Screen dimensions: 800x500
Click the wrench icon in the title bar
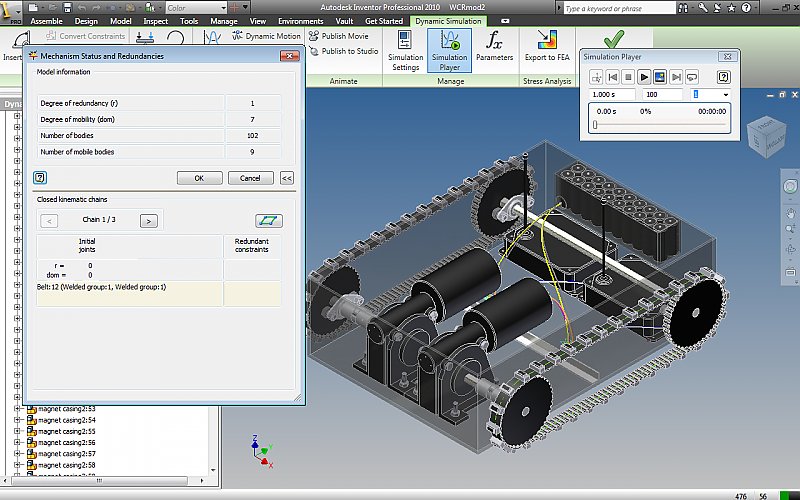click(703, 8)
